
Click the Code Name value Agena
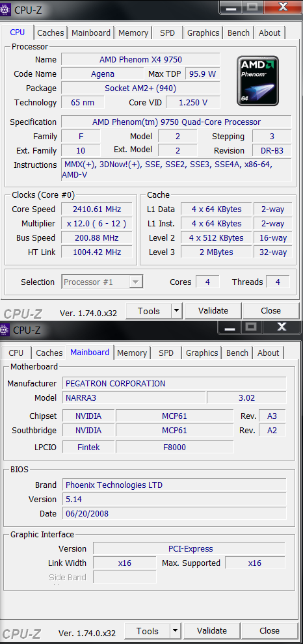102,74
